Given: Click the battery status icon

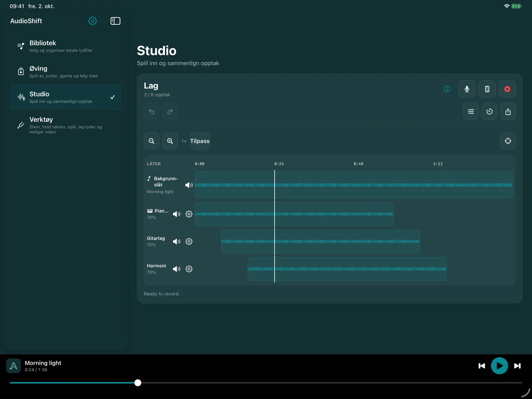Looking at the screenshot, I should (x=517, y=6).
